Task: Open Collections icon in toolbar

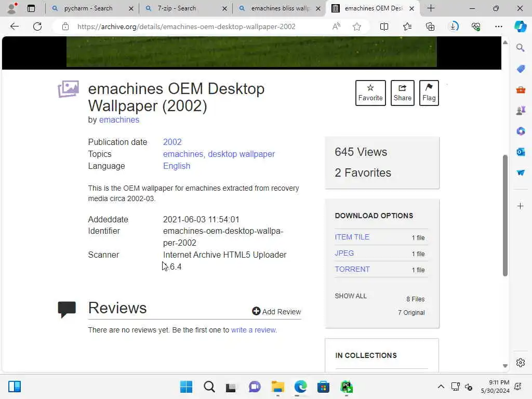Action: pos(430,26)
